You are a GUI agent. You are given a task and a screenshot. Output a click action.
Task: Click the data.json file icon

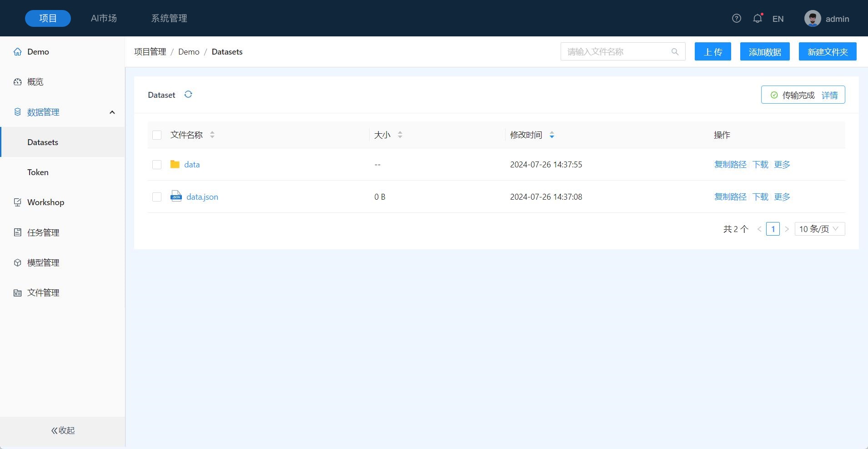176,196
